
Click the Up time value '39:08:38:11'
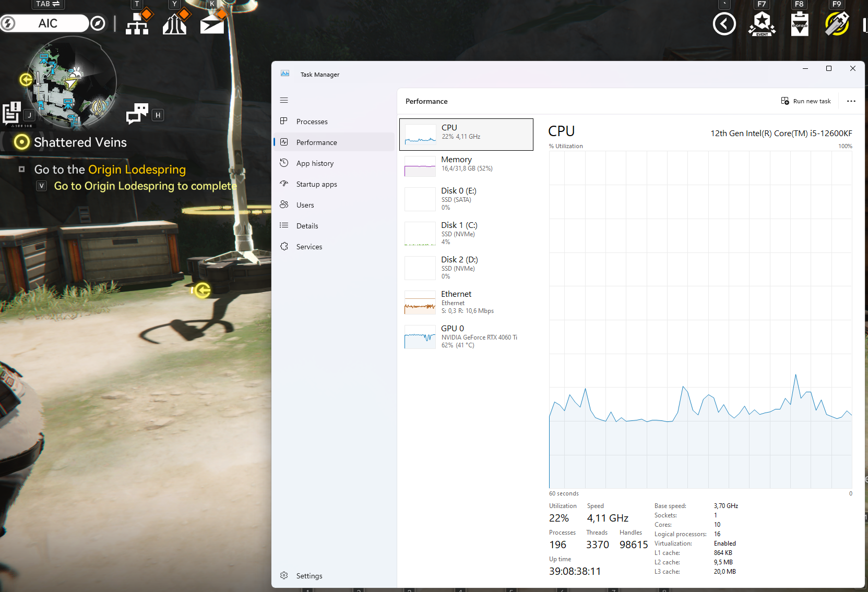[x=575, y=571]
